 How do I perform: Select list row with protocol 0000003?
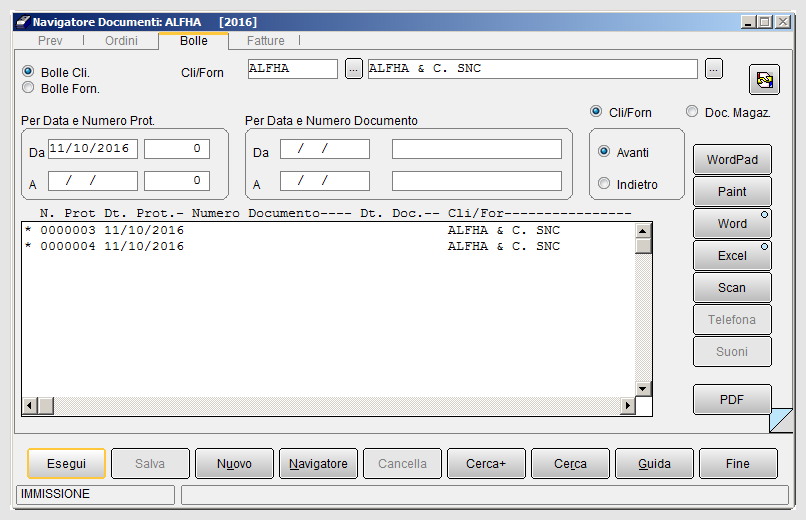point(328,230)
